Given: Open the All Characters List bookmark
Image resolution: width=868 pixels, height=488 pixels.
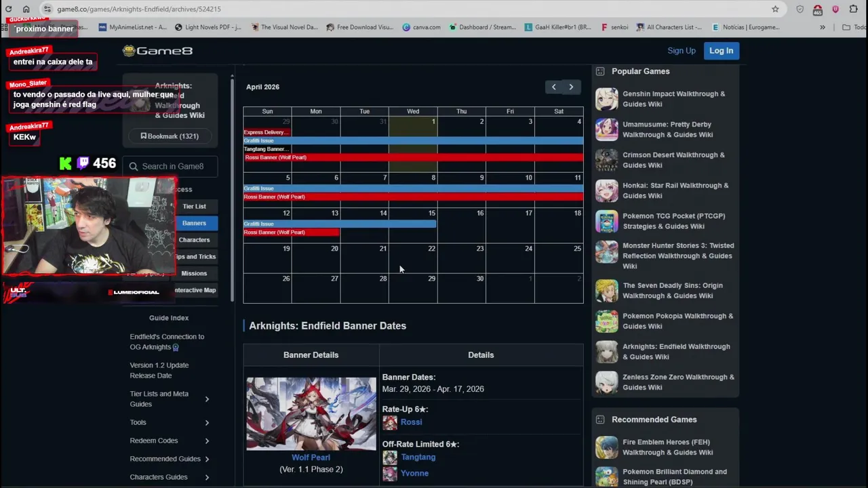Looking at the screenshot, I should (x=669, y=27).
